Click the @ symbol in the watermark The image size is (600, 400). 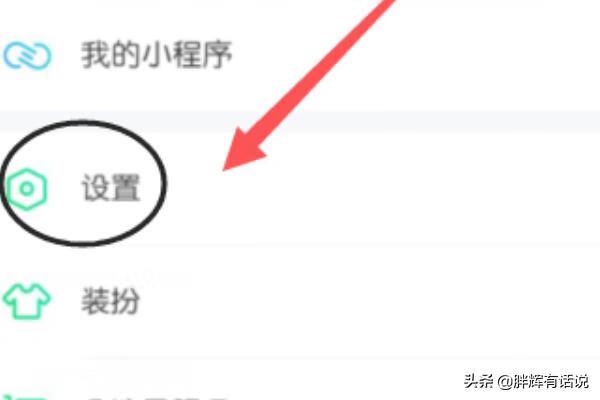click(x=505, y=382)
